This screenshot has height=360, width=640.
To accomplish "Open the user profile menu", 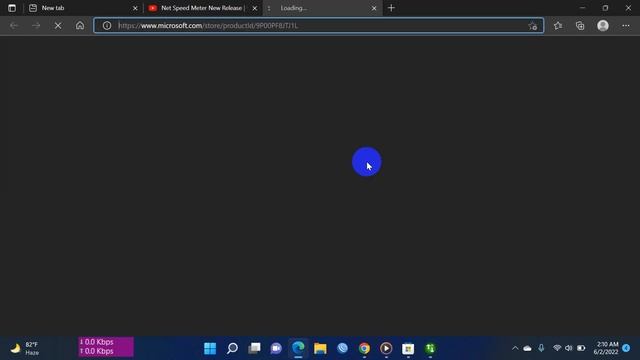I will tap(603, 26).
